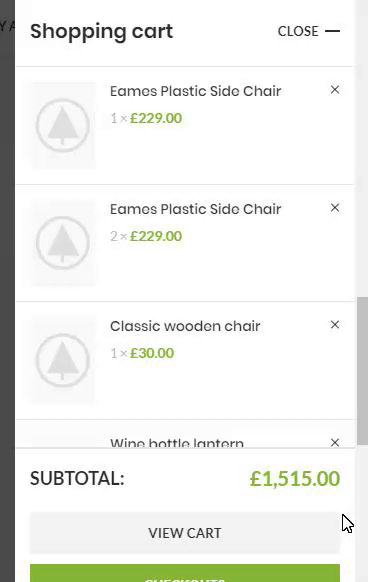Close the shopping cart panel

[309, 31]
